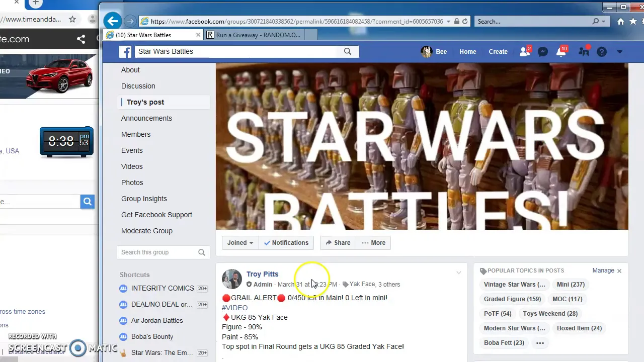Click the Star Wars Battles Facebook search field
Screen dimensions: 644x362
(234, 51)
